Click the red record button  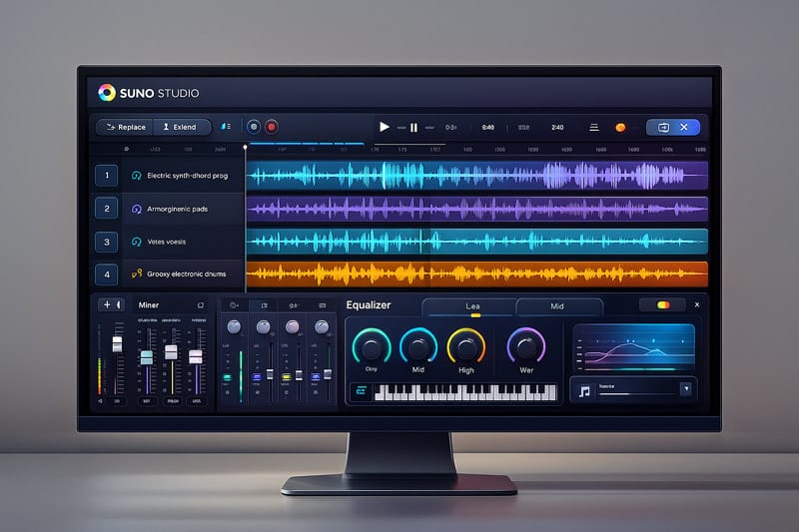pos(272,127)
